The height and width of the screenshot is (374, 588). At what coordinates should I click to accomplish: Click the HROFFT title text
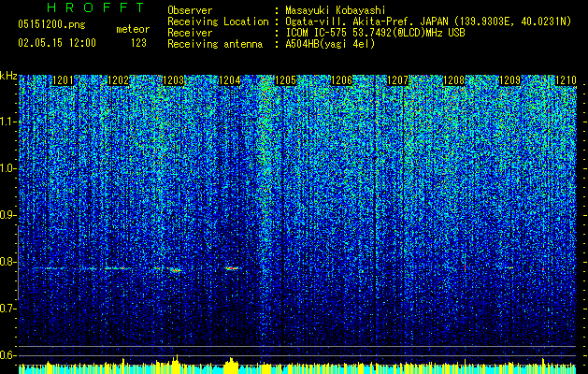[x=96, y=7]
